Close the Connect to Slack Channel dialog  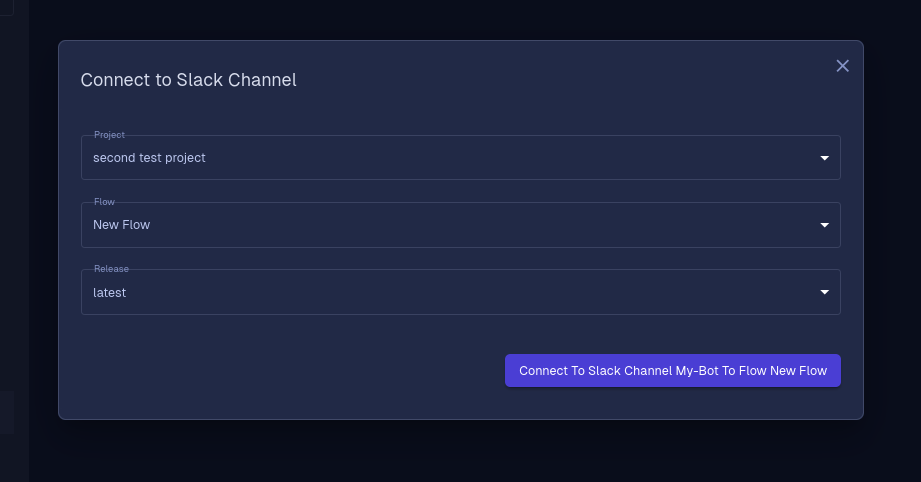click(842, 66)
